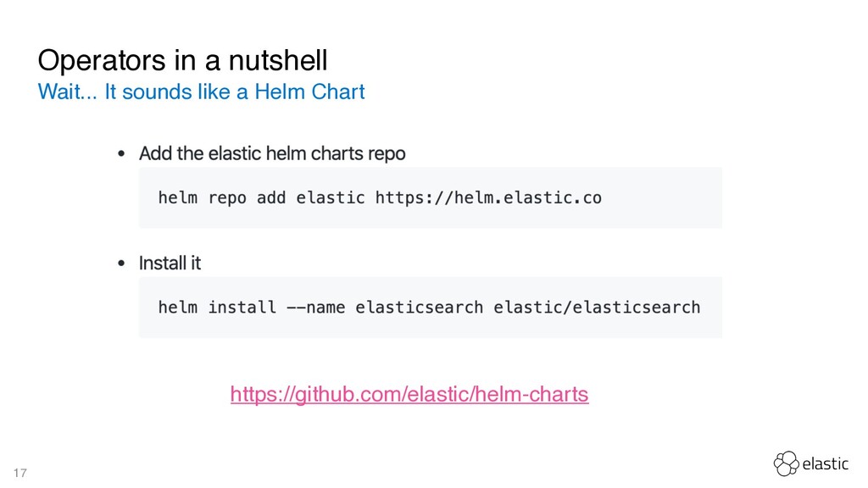The height and width of the screenshot is (488, 868).
Task: Click the Add the elastic helm charts repo text
Action: coord(272,153)
